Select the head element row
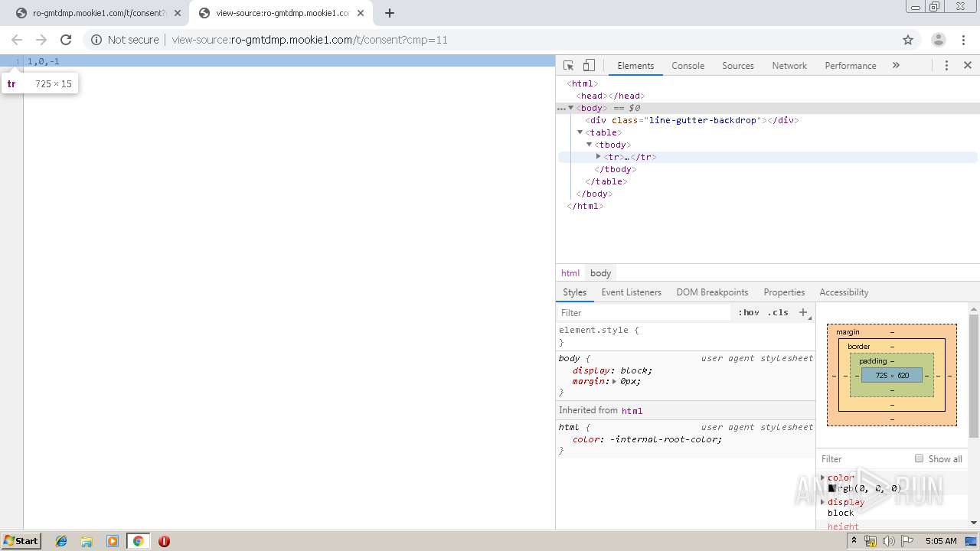This screenshot has height=551, width=980. click(768, 96)
